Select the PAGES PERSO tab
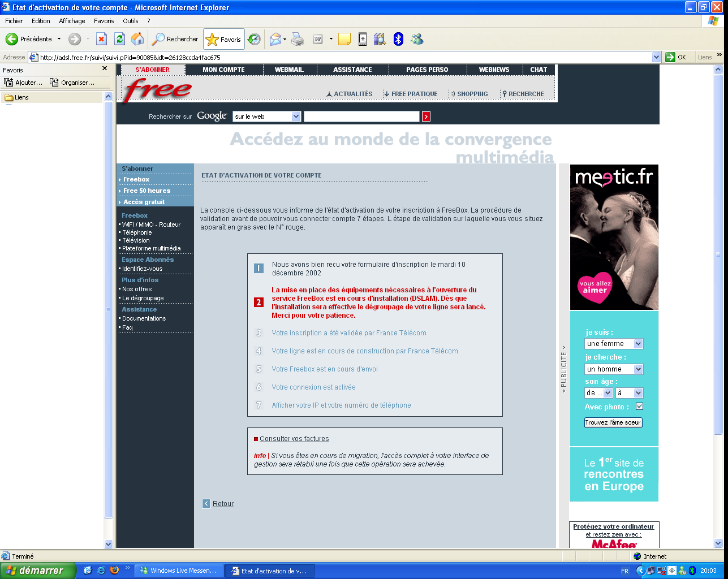 click(x=427, y=70)
